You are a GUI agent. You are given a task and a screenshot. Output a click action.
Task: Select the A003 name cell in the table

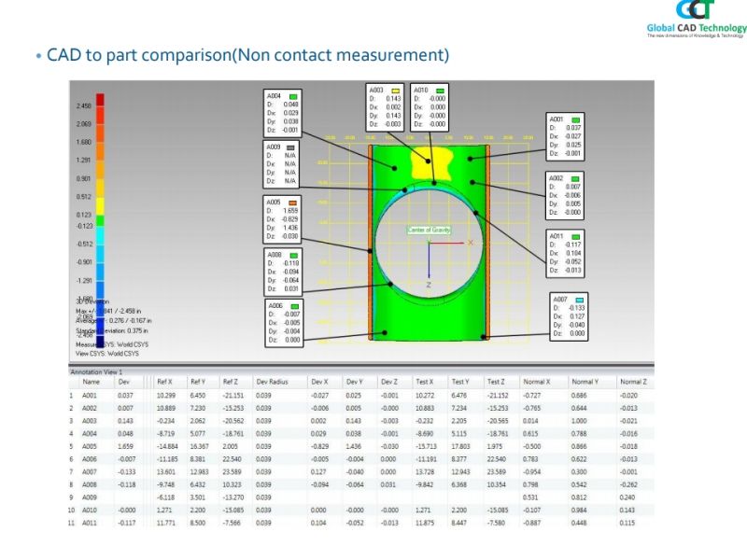(89, 422)
